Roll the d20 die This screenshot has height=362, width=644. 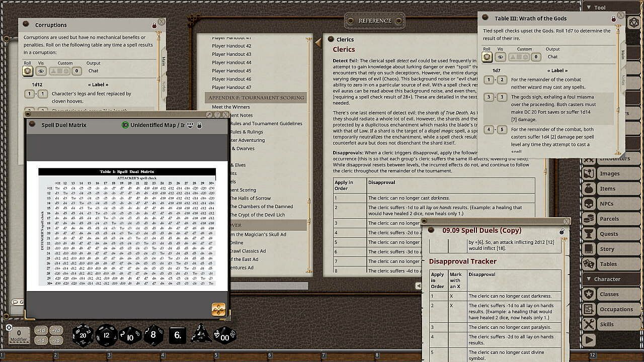[83, 335]
